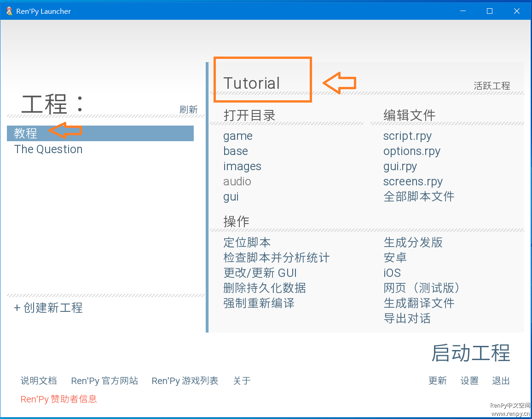Click 刷新 to refresh the project list

pyautogui.click(x=188, y=109)
